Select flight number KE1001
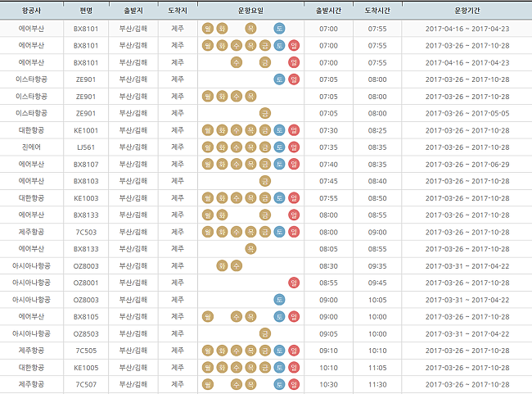This screenshot has height=394, width=532. click(86, 130)
